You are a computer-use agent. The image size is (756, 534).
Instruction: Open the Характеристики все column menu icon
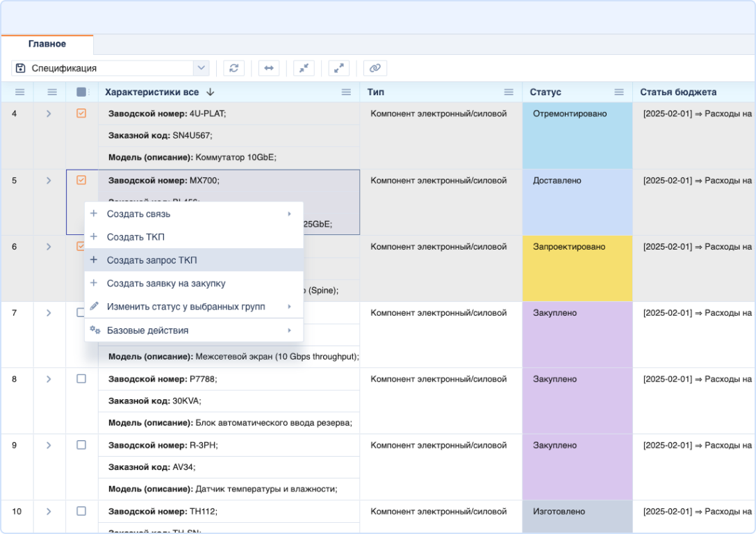(346, 92)
